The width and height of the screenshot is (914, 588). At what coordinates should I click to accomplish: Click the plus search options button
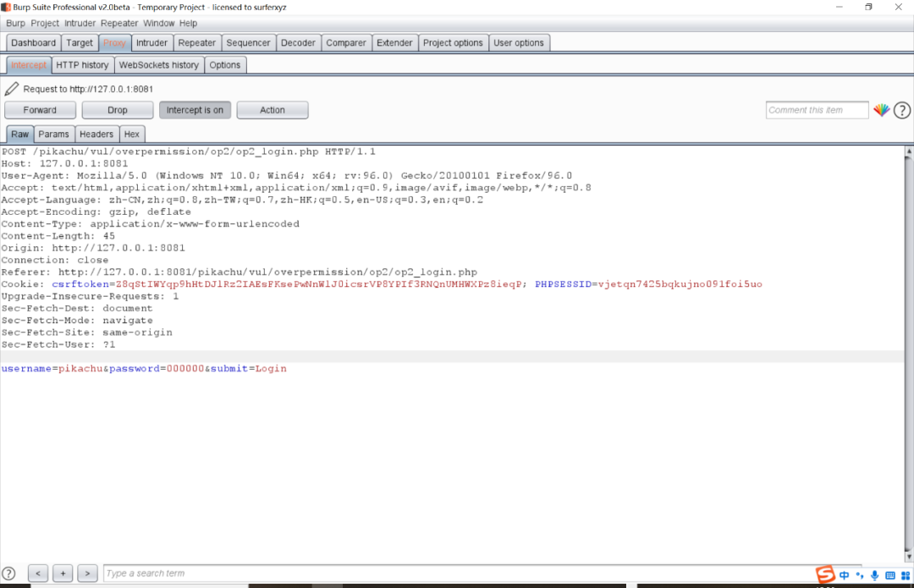[63, 574]
